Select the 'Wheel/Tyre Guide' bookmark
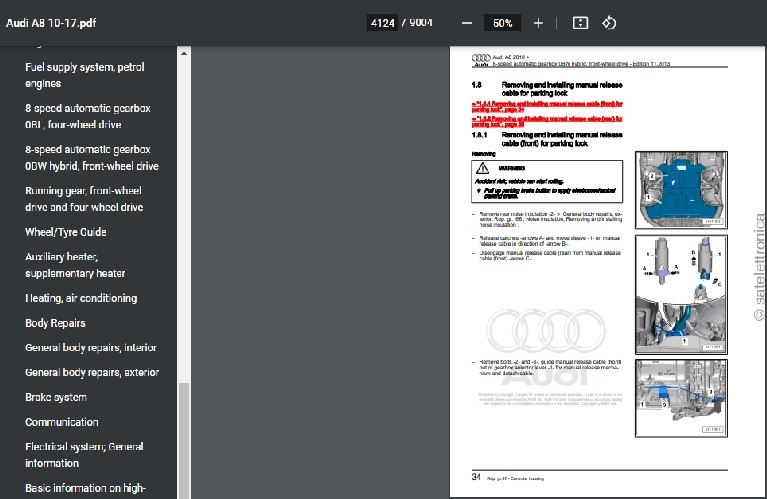The image size is (767, 499). point(66,232)
